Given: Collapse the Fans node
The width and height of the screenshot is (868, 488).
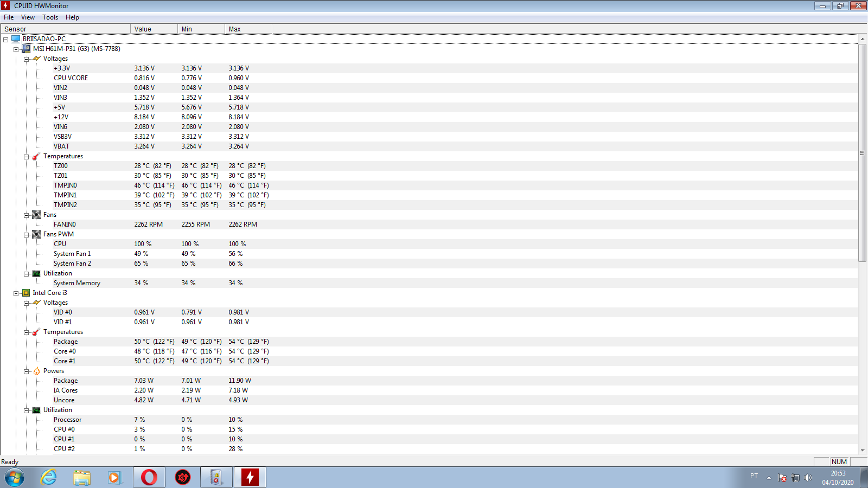Looking at the screenshot, I should (26, 215).
